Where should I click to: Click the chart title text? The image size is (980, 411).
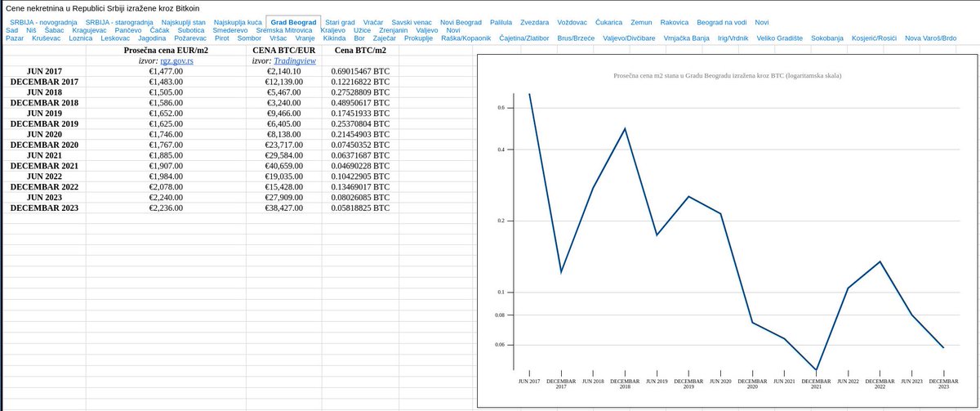coord(728,76)
